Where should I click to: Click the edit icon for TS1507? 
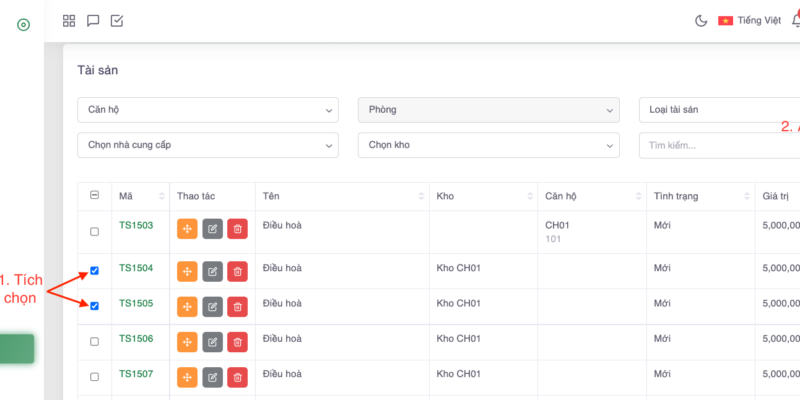[212, 377]
